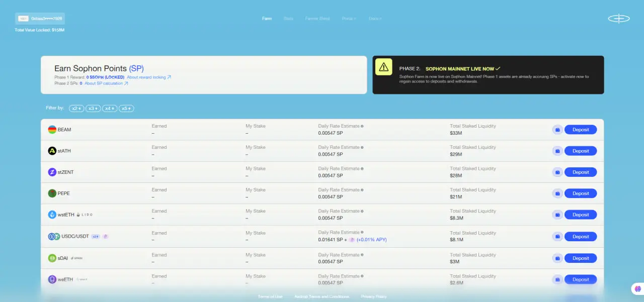Open the wallet icon in PEPE row
This screenshot has height=302, width=644.
557,193
